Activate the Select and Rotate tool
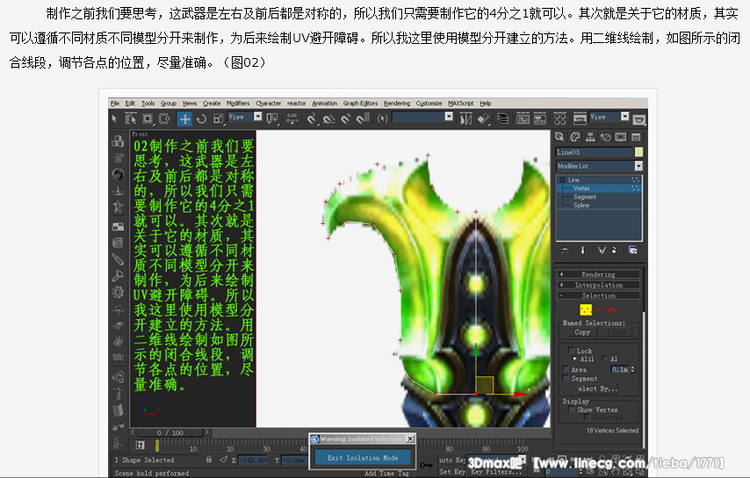Image resolution: width=750 pixels, height=478 pixels. coord(201,118)
